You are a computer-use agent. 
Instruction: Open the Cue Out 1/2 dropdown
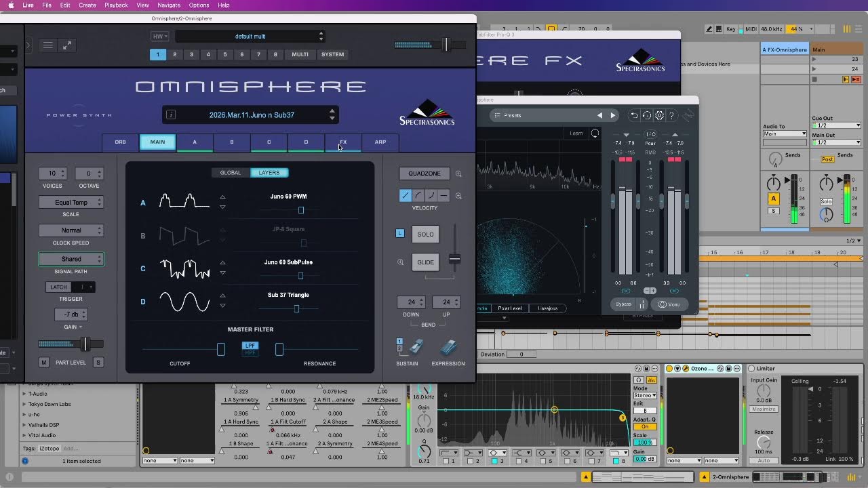click(x=836, y=125)
